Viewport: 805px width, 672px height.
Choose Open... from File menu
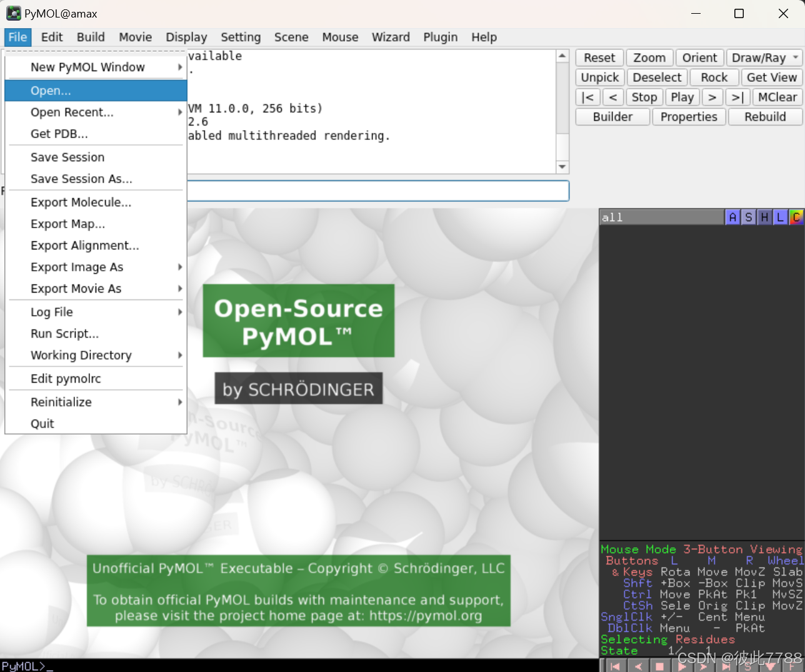point(96,91)
